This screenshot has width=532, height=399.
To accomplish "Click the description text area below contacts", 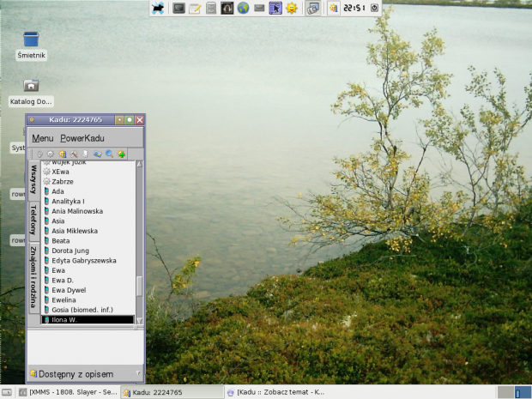I will pos(86,347).
